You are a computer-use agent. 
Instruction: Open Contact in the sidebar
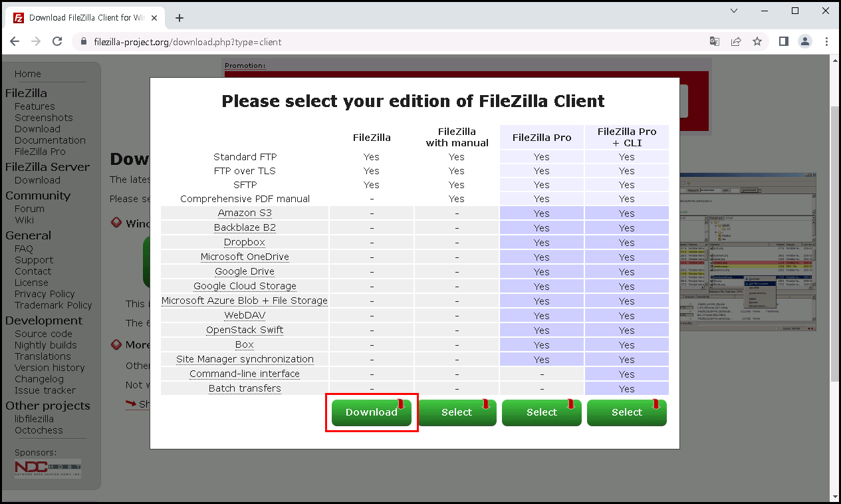33,271
